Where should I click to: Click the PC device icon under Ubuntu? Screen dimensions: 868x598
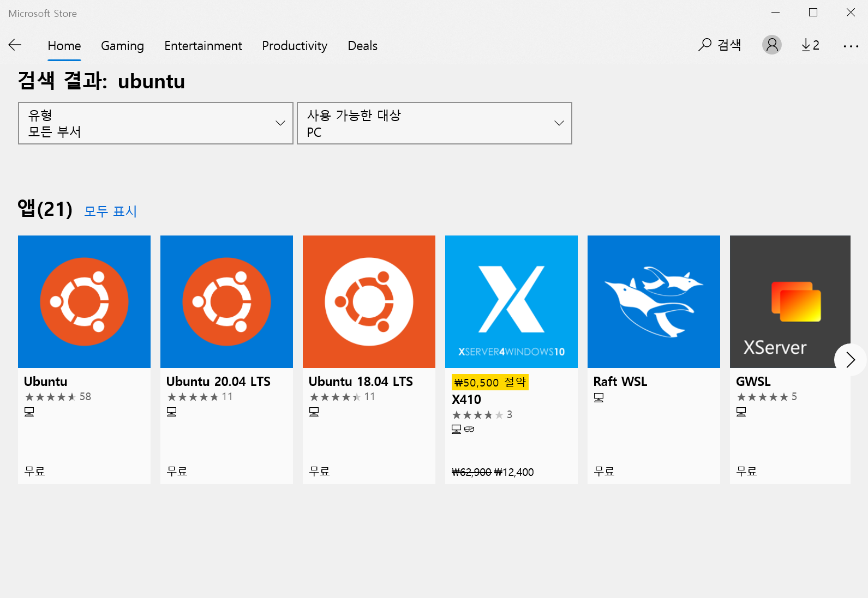[29, 412]
